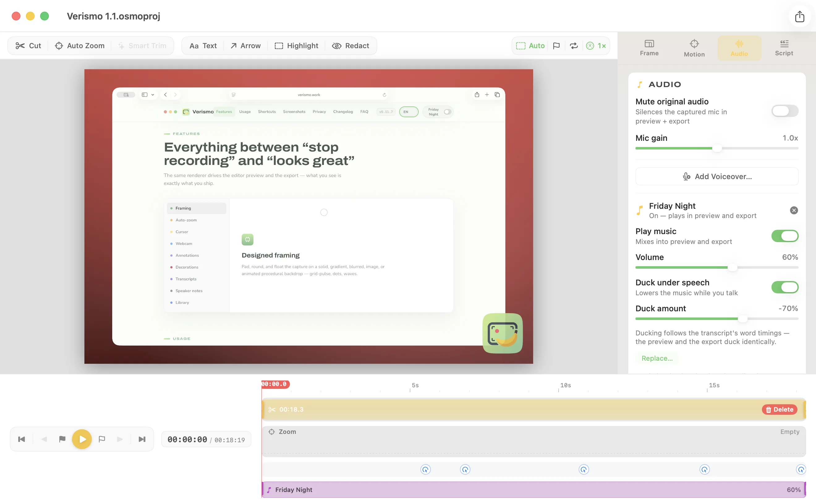Toggle the Auto framing mode

pyautogui.click(x=530, y=46)
